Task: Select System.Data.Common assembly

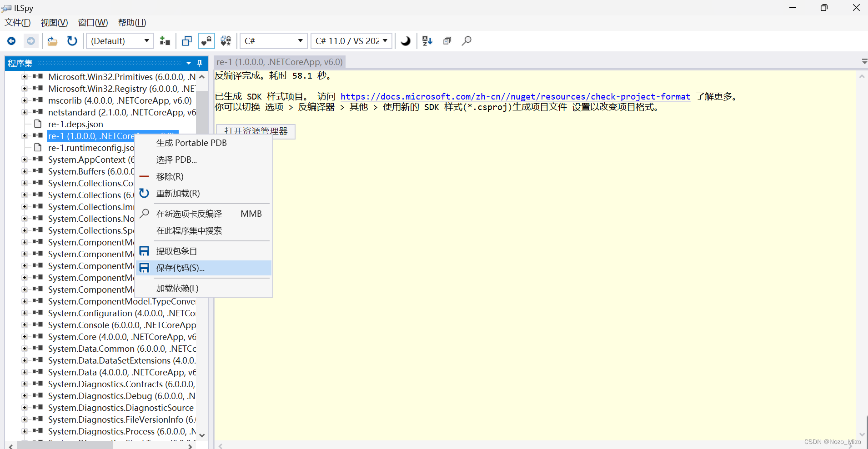Action: point(122,349)
